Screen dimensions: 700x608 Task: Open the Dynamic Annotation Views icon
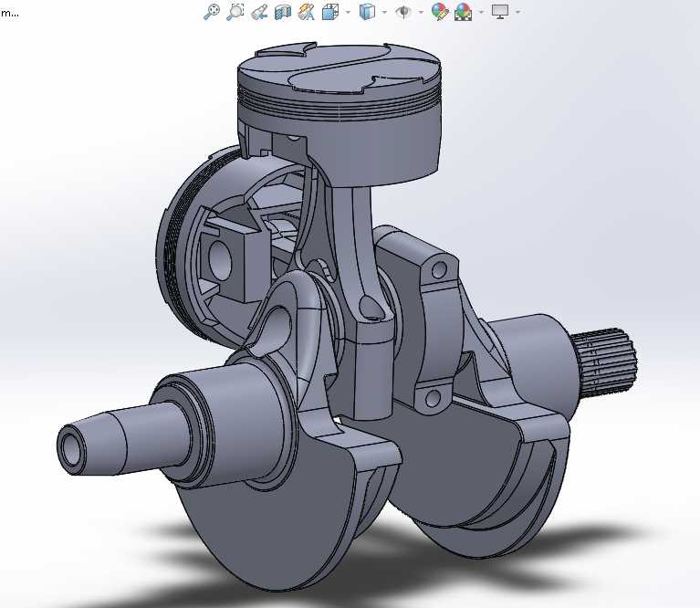[307, 12]
